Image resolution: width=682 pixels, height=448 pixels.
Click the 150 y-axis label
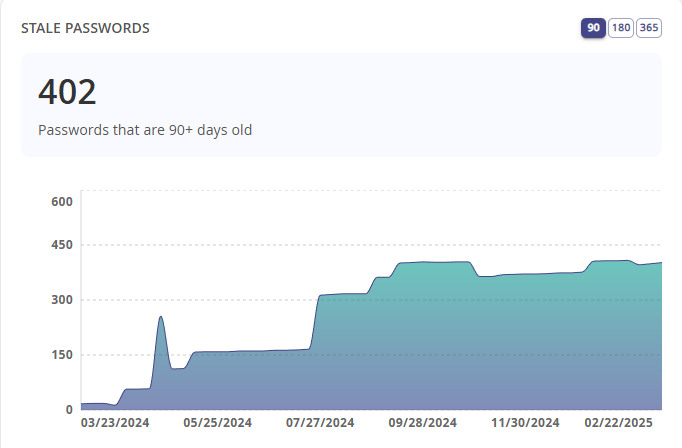pyautogui.click(x=62, y=355)
